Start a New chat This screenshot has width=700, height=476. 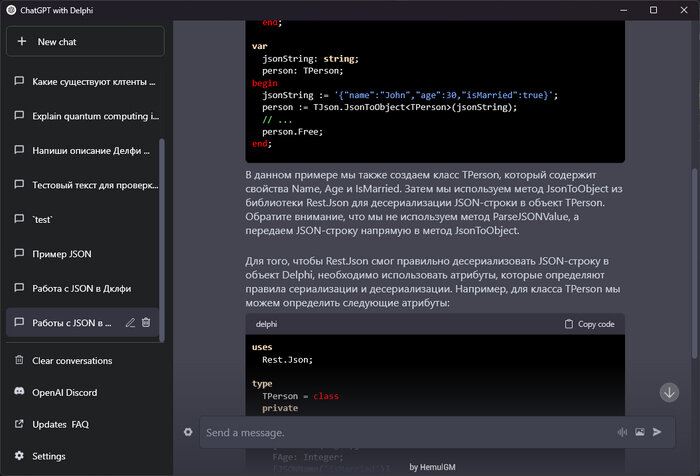(85, 42)
